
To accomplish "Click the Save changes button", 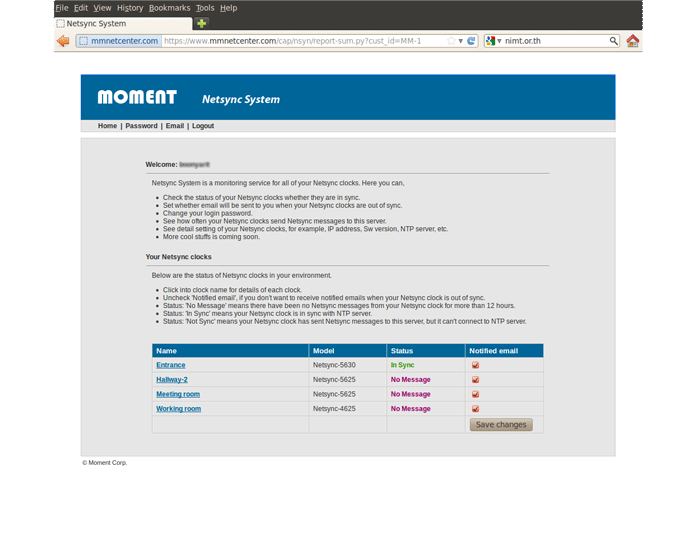I will [x=501, y=425].
